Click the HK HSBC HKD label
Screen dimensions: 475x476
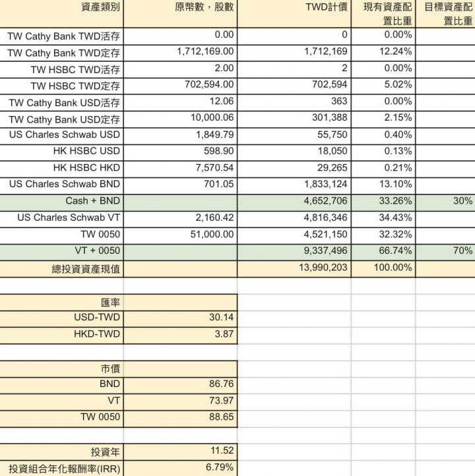(x=86, y=167)
